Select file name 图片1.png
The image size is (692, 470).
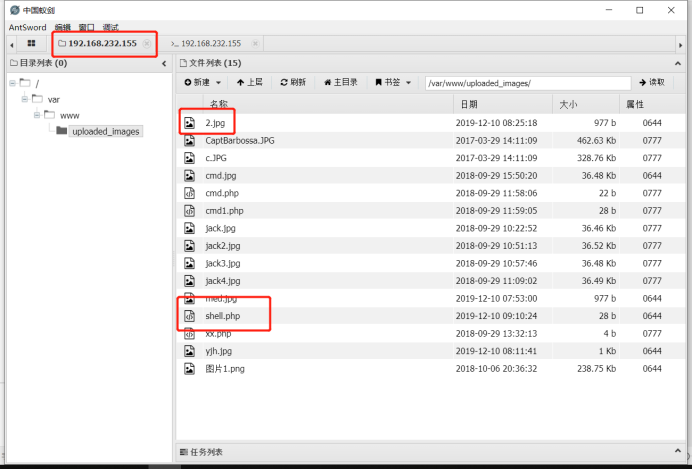225,369
